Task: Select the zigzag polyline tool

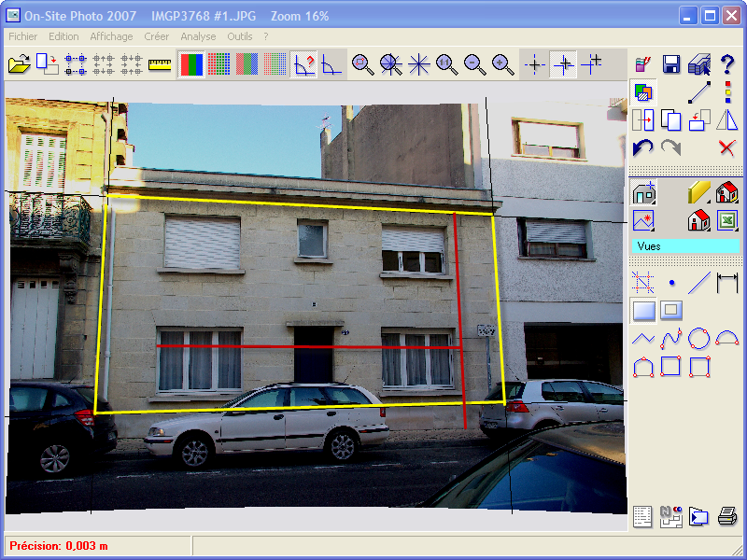Action: (643, 339)
